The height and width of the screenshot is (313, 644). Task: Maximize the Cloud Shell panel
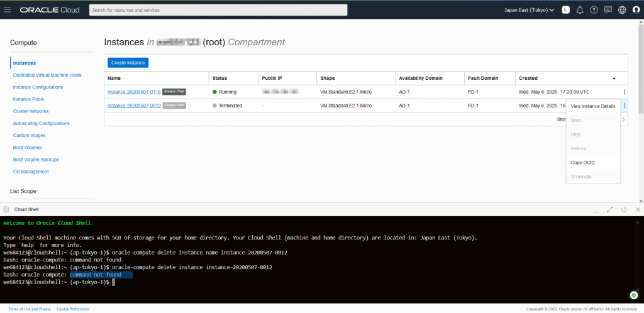tap(610, 209)
